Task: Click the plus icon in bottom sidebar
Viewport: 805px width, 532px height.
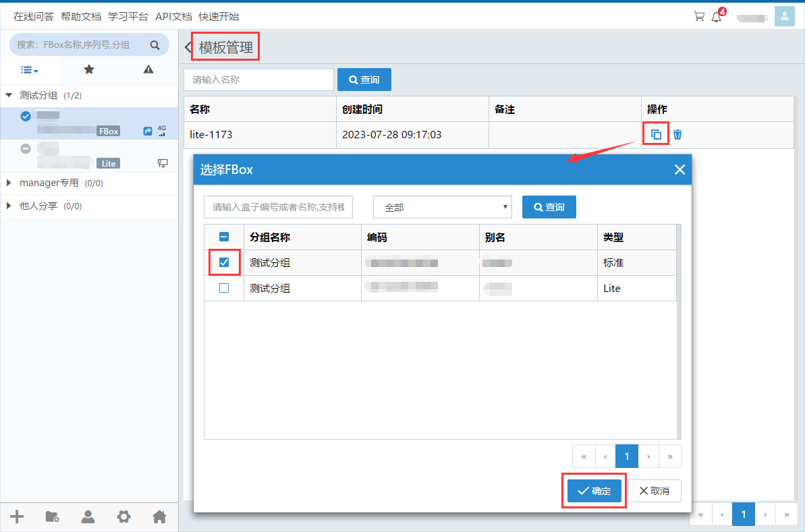Action: click(x=17, y=516)
